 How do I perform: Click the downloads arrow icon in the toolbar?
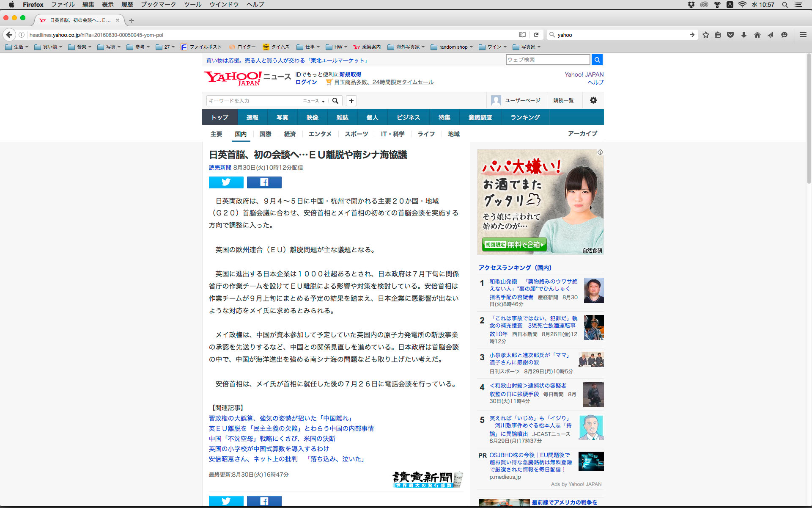click(x=744, y=35)
